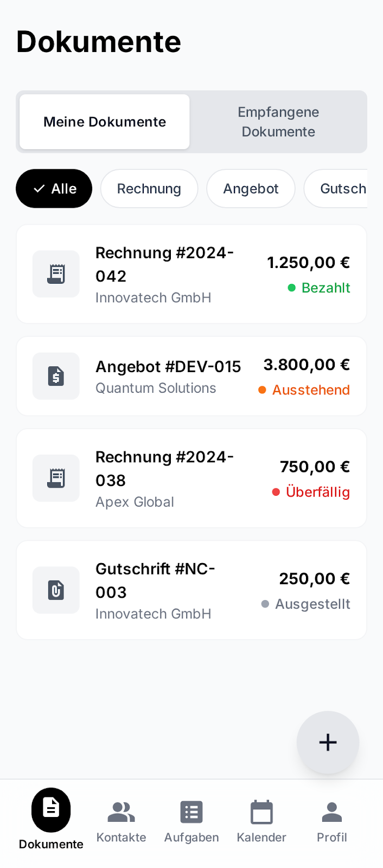Tap the plus icon to add document
The height and width of the screenshot is (868, 383).
(328, 742)
